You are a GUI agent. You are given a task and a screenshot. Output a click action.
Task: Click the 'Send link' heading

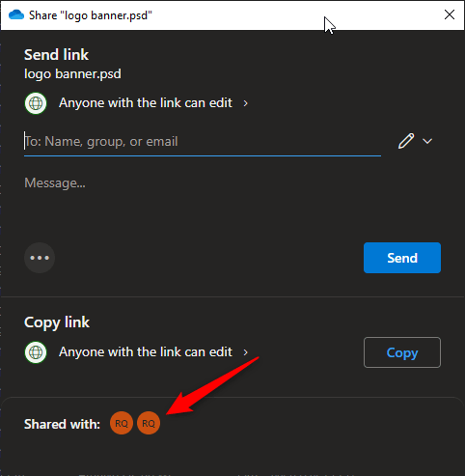pos(56,55)
